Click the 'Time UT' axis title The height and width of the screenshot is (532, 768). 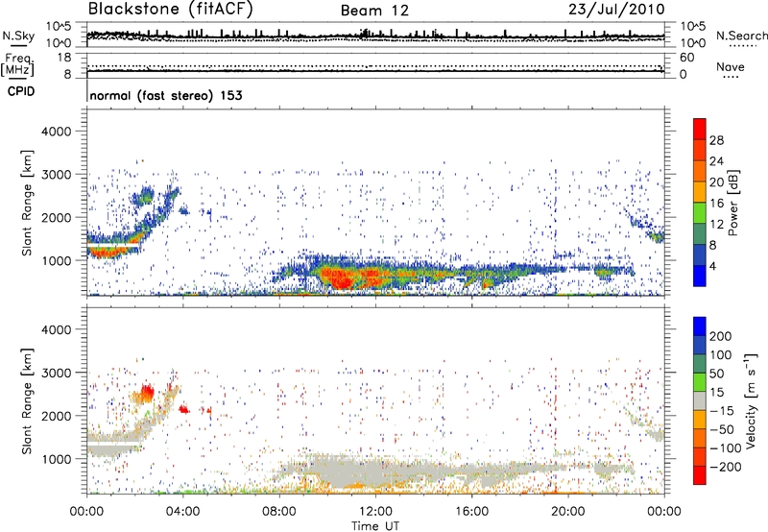point(375,525)
